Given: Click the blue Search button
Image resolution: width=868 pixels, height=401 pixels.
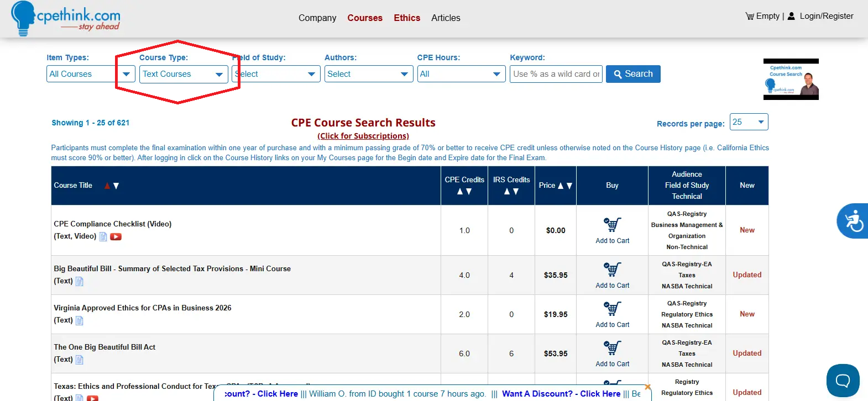Looking at the screenshot, I should 633,74.
